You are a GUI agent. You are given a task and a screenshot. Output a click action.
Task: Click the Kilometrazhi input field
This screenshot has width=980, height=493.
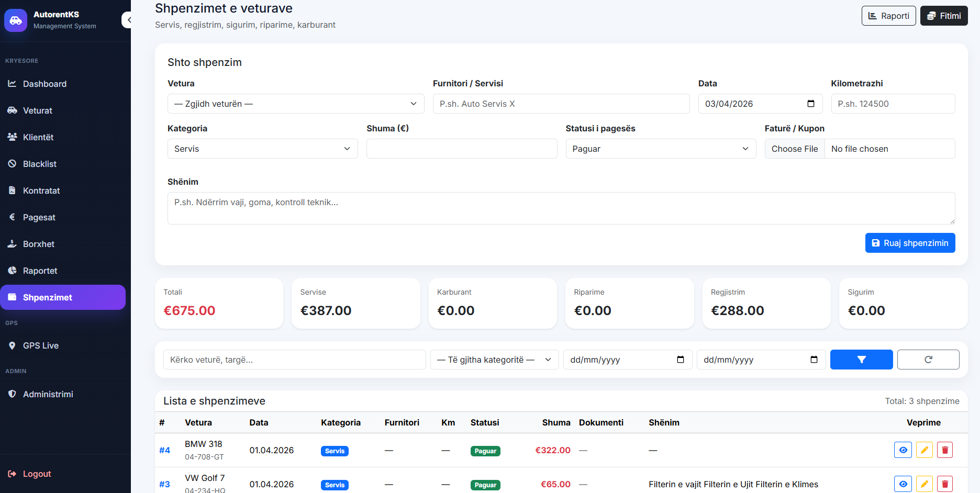(893, 104)
